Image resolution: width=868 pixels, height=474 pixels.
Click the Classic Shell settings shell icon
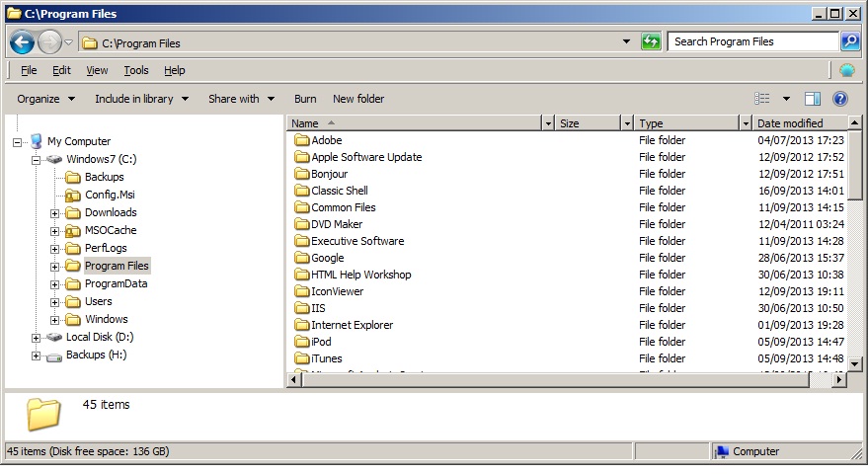pyautogui.click(x=846, y=70)
